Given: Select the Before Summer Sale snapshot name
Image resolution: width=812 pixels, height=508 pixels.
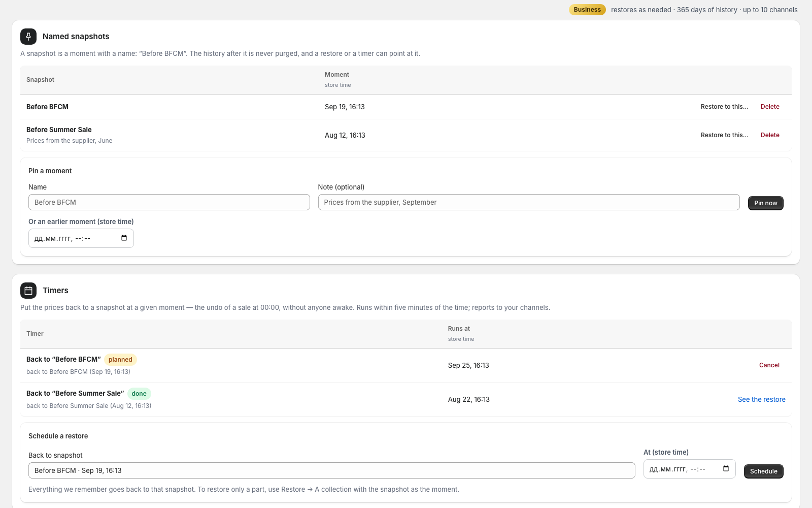Looking at the screenshot, I should [x=59, y=130].
